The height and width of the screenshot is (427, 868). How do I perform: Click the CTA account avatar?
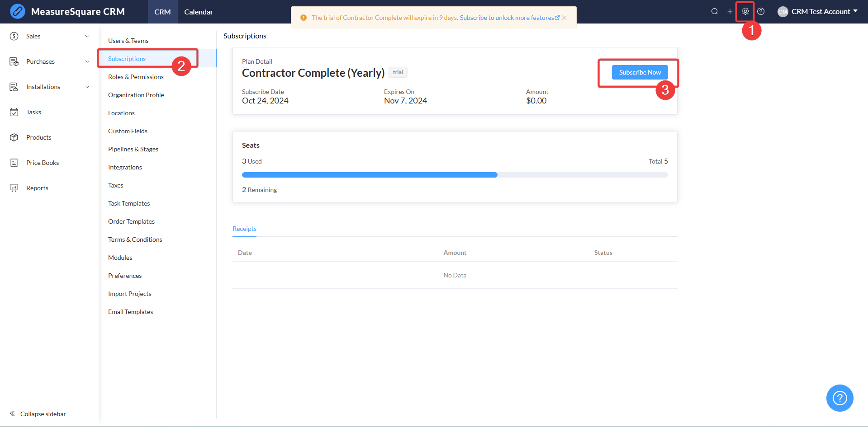(783, 12)
